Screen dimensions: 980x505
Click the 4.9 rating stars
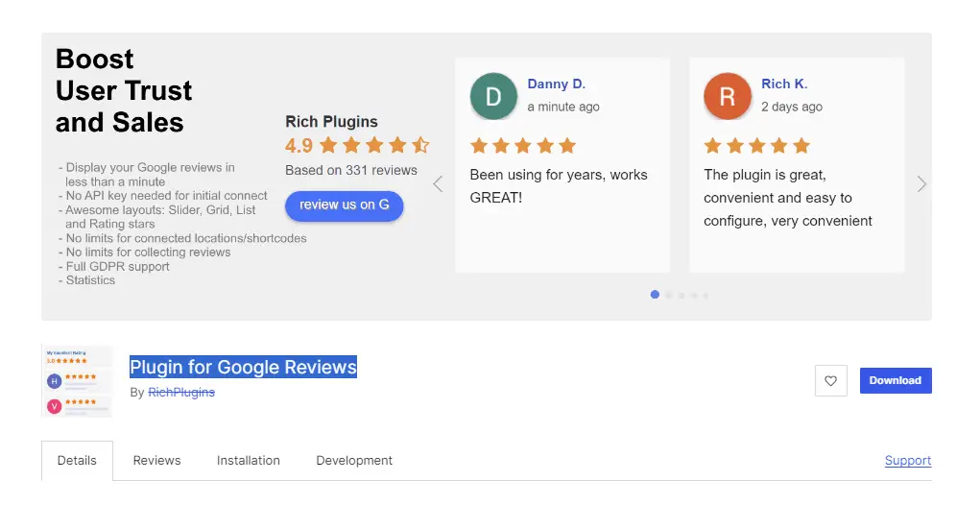click(x=373, y=146)
